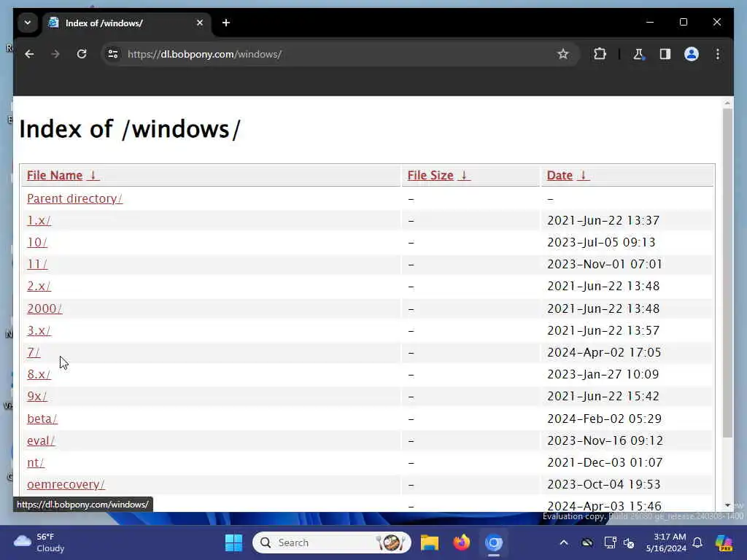Open the 9x folder
The image size is (747, 560).
[36, 396]
